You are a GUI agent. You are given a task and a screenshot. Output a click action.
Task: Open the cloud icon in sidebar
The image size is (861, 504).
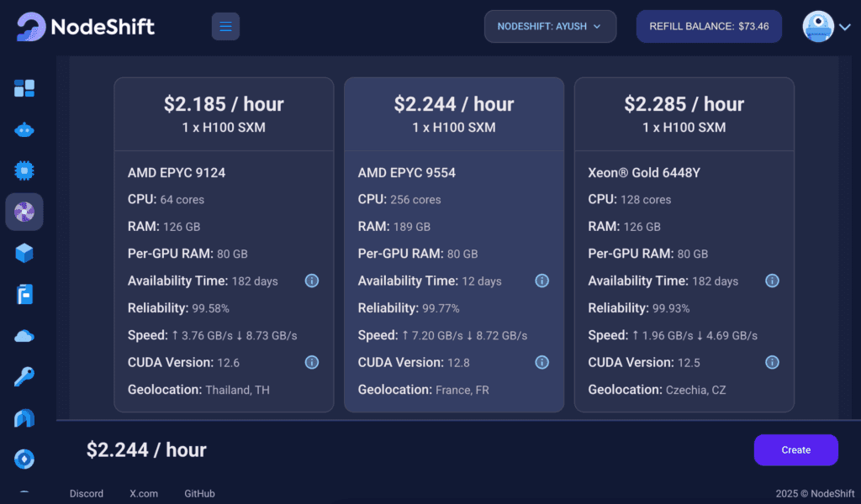click(24, 336)
